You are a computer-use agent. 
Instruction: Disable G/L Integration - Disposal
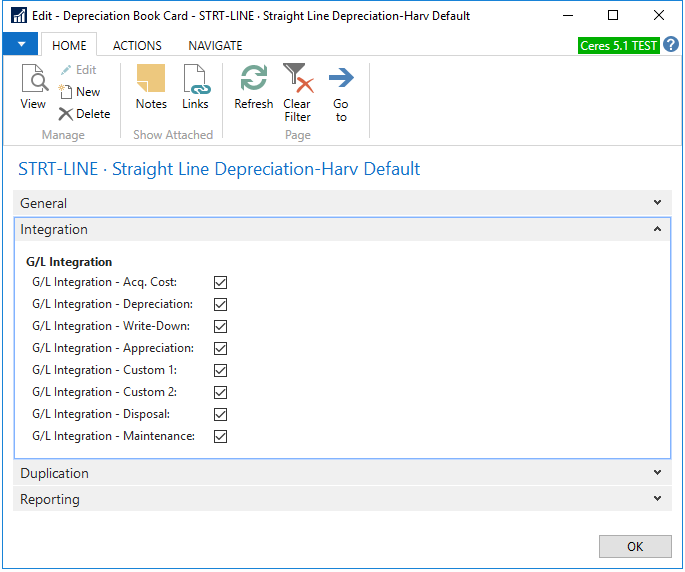[x=221, y=415]
